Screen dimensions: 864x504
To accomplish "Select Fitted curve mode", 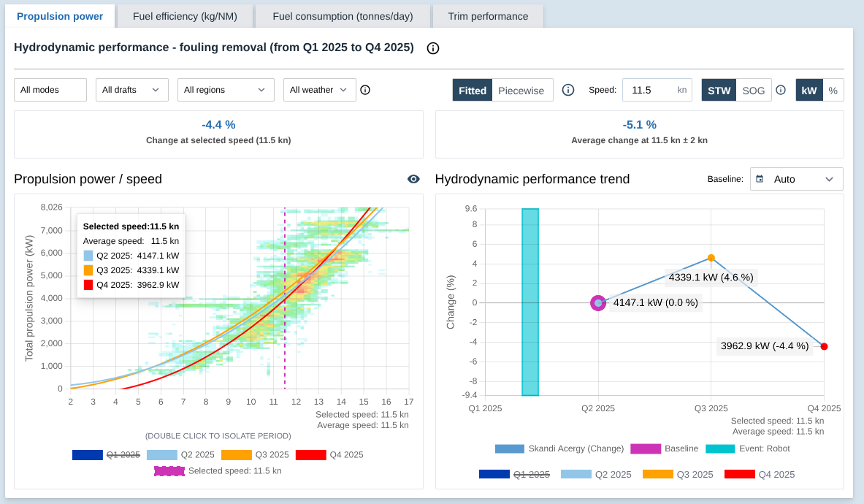I will [473, 91].
